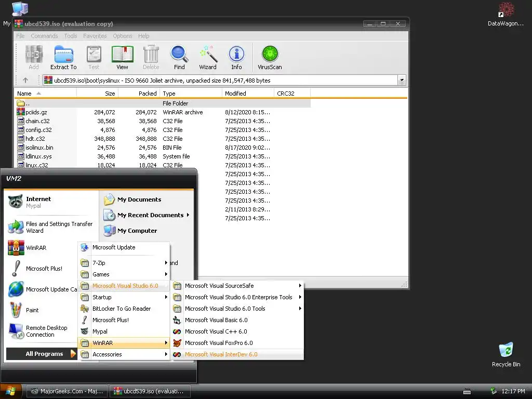Screen dimensions: 532x399
Task: Switch to ubcd539.iso taskbar button
Action: click(x=150, y=391)
